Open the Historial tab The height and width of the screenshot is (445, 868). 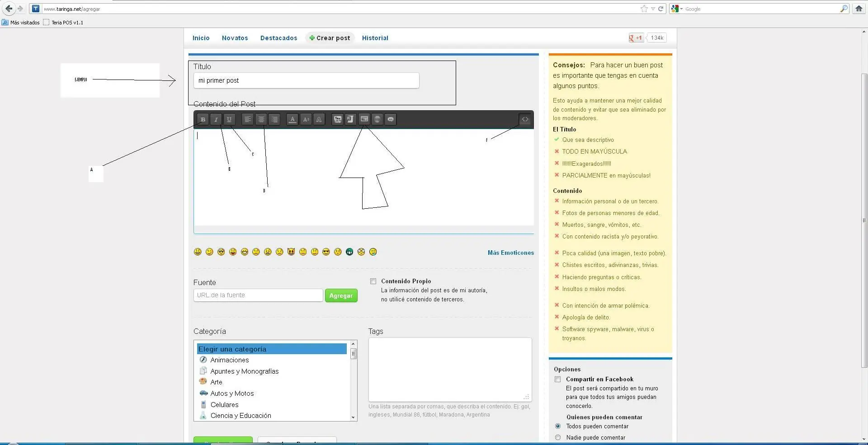[375, 38]
